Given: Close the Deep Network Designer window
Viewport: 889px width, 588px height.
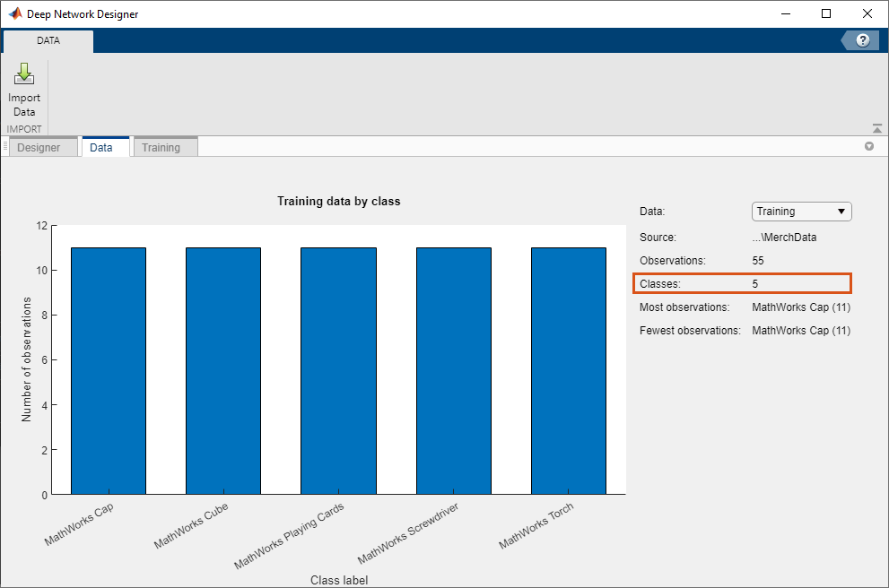Looking at the screenshot, I should 867,13.
